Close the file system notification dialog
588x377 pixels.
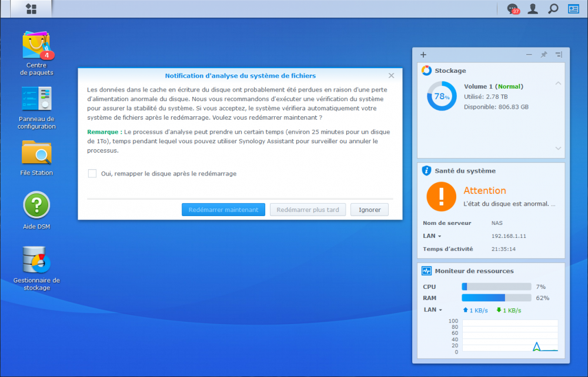(x=391, y=76)
